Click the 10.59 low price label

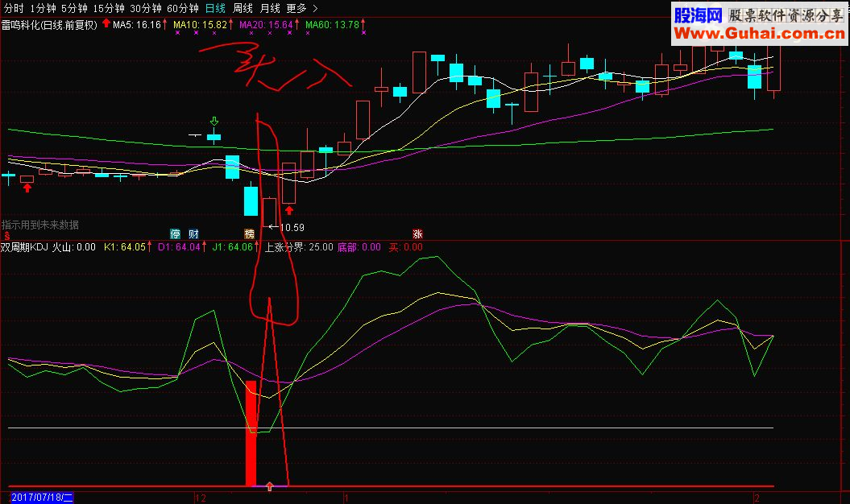click(292, 228)
